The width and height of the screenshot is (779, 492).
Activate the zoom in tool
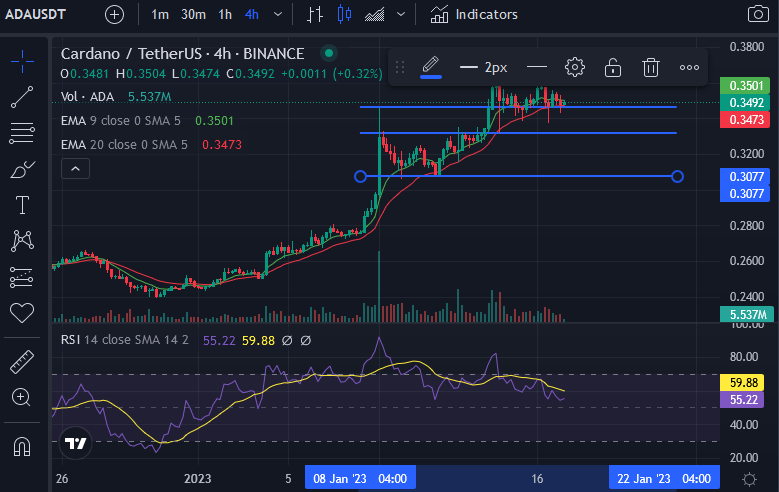21,398
